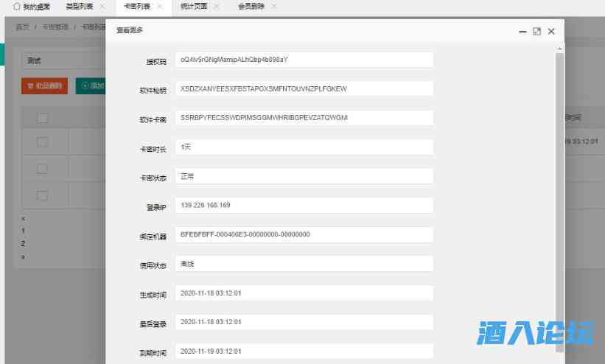
Task: Minimize the 查看更多 dialog
Action: pyautogui.click(x=522, y=31)
